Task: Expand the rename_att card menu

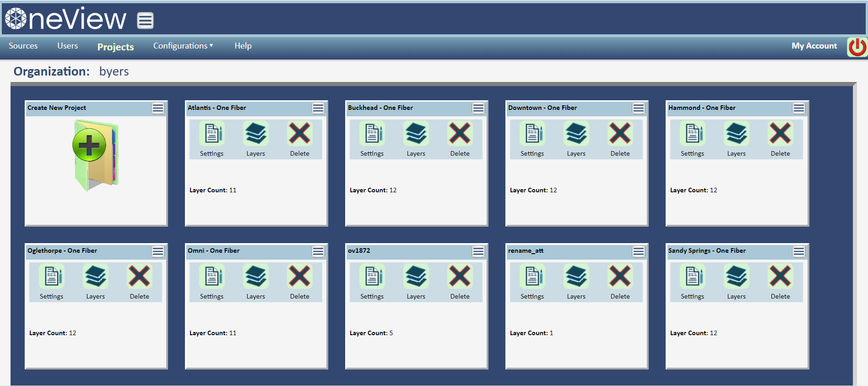Action: (639, 251)
